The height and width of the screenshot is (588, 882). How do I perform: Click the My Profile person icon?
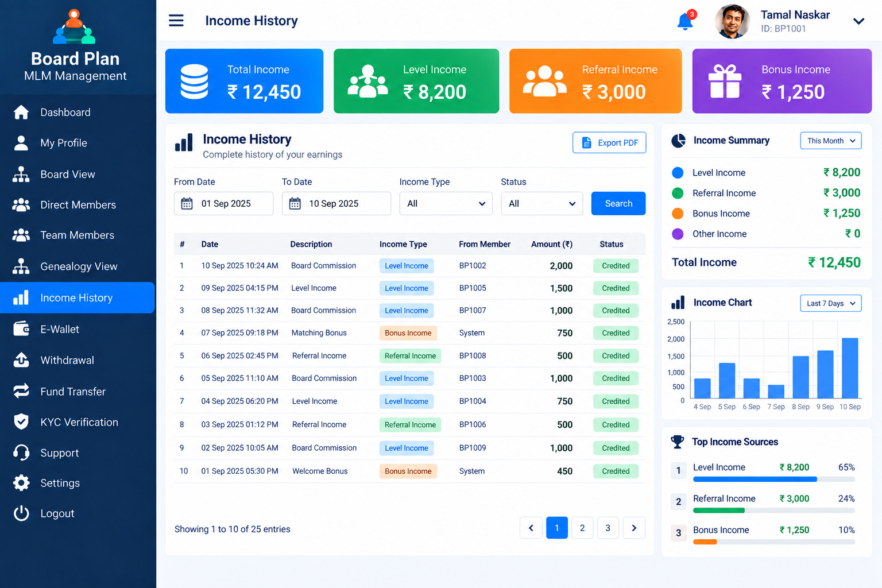pos(21,143)
